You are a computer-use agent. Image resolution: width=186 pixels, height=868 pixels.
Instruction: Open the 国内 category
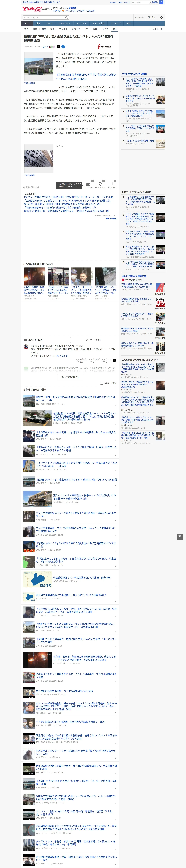tap(35, 29)
